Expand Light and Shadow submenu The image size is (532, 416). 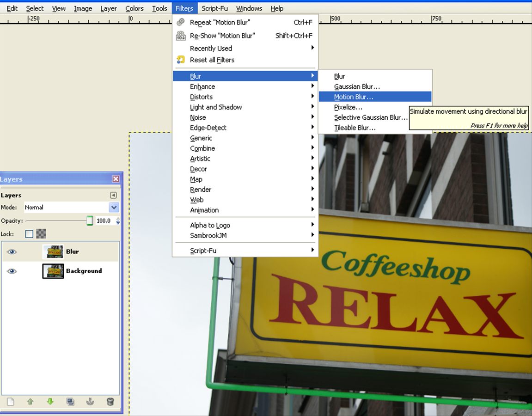245,107
